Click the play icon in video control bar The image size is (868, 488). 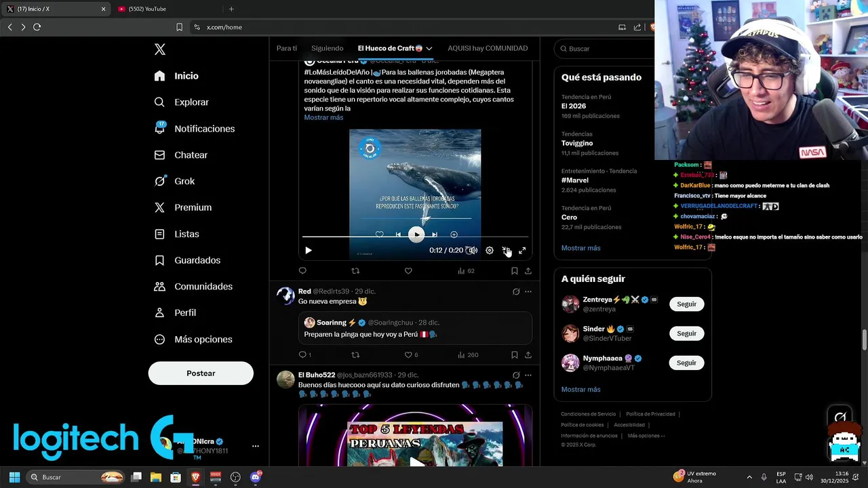[x=309, y=251]
